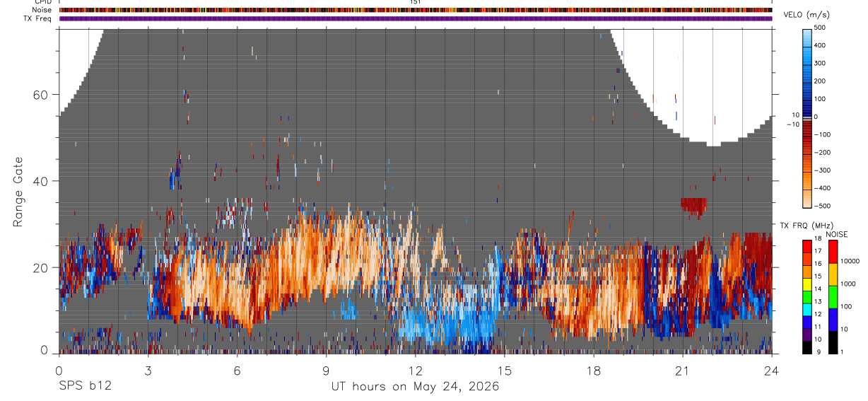Click the black bottom segment of NOISE color bar
868x401 pixels.
(x=832, y=342)
